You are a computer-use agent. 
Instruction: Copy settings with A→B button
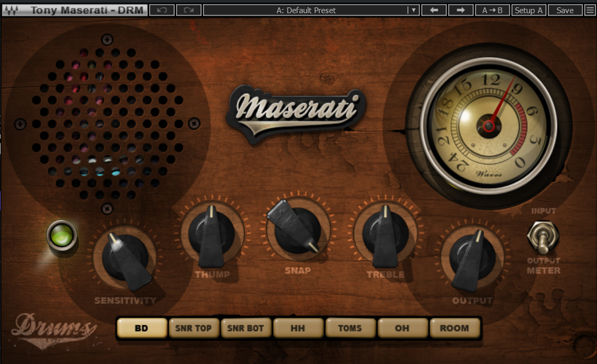click(x=493, y=10)
